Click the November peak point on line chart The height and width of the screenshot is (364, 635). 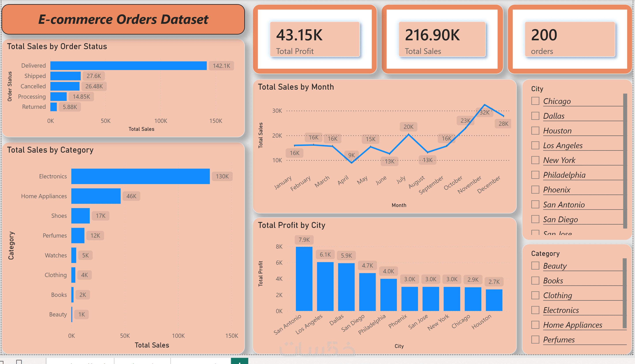[x=485, y=105]
